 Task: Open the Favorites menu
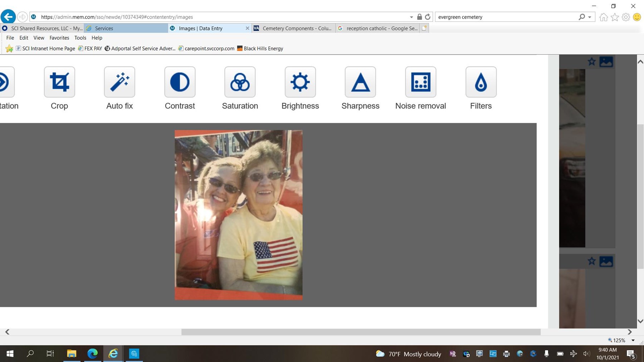pos(59,38)
